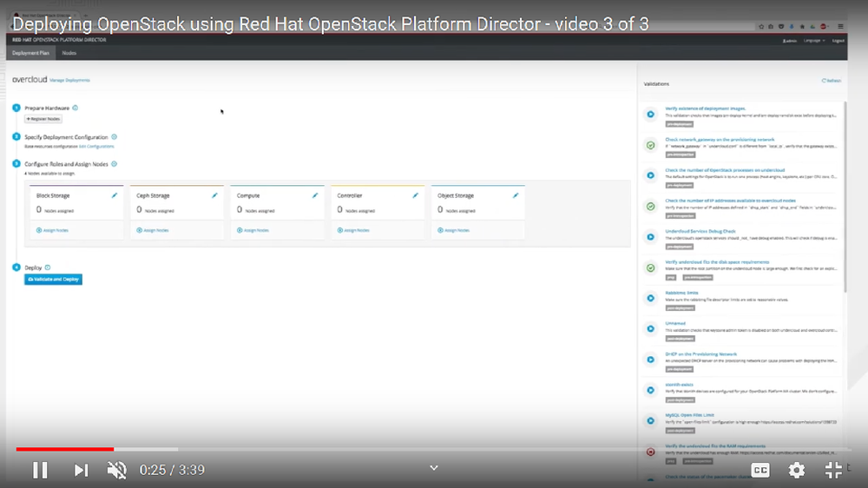868x488 pixels.
Task: Show info for Prepare Hardware step
Action: pos(76,108)
